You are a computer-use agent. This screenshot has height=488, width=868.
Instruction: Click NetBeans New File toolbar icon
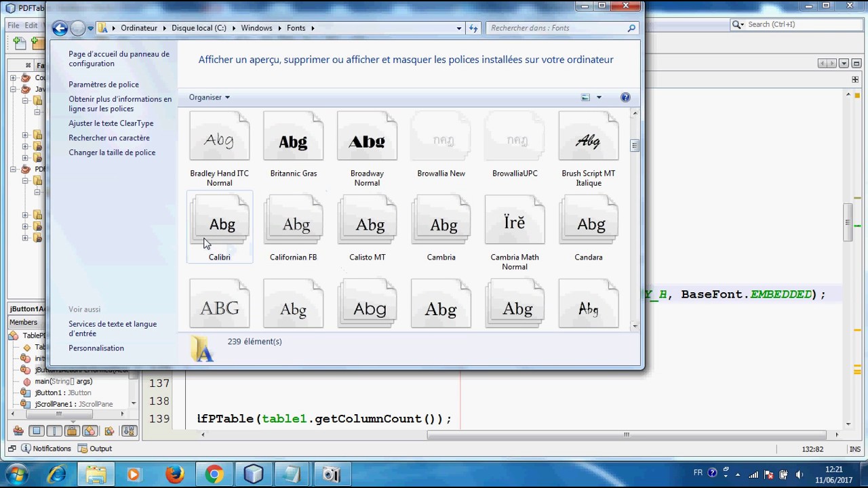pyautogui.click(x=20, y=43)
